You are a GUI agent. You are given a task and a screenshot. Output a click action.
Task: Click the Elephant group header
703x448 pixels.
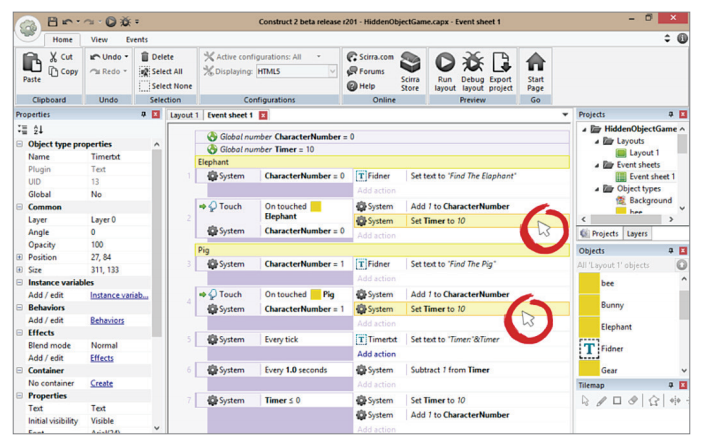coord(382,162)
